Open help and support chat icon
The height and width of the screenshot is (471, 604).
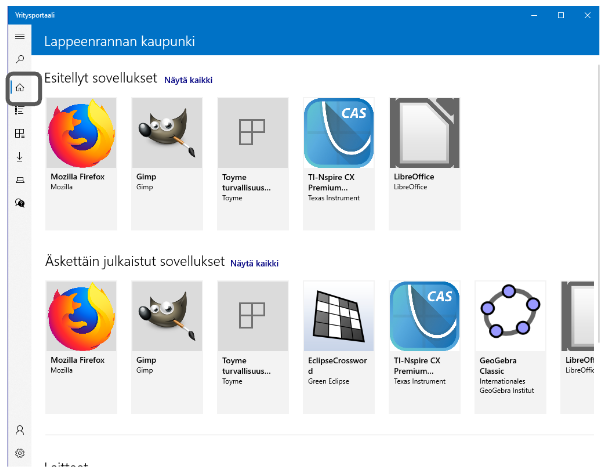(x=20, y=203)
